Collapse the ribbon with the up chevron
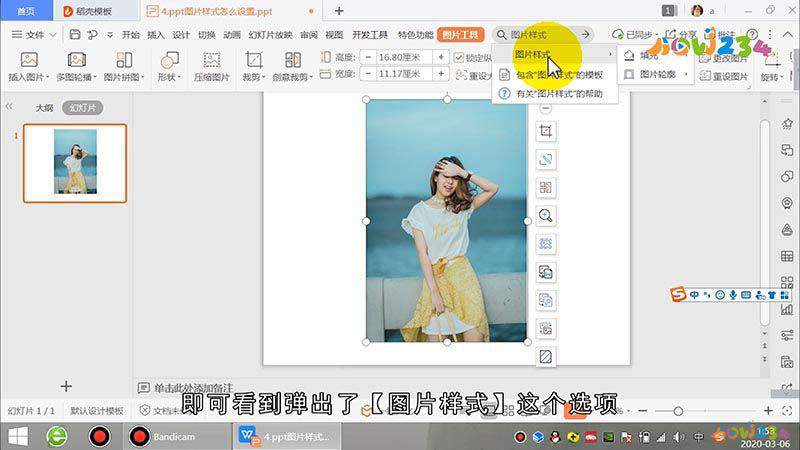The width and height of the screenshot is (800, 450). pyautogui.click(x=788, y=35)
